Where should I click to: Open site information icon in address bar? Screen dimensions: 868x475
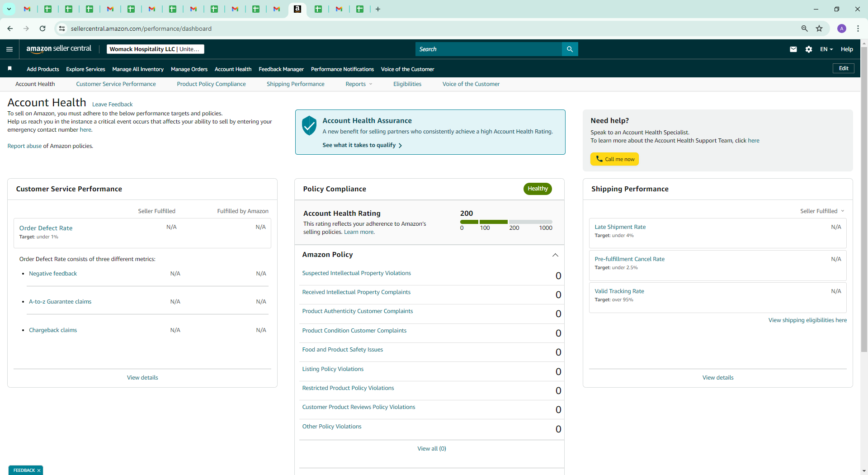coord(62,28)
